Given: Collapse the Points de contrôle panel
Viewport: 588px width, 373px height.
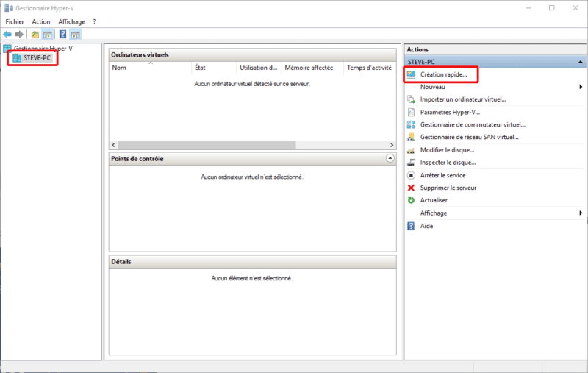Looking at the screenshot, I should coord(390,158).
